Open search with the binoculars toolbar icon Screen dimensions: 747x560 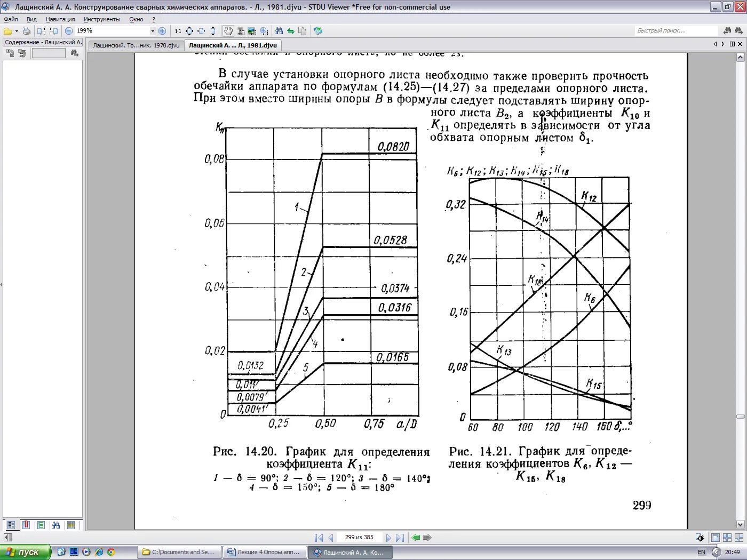pos(279,31)
